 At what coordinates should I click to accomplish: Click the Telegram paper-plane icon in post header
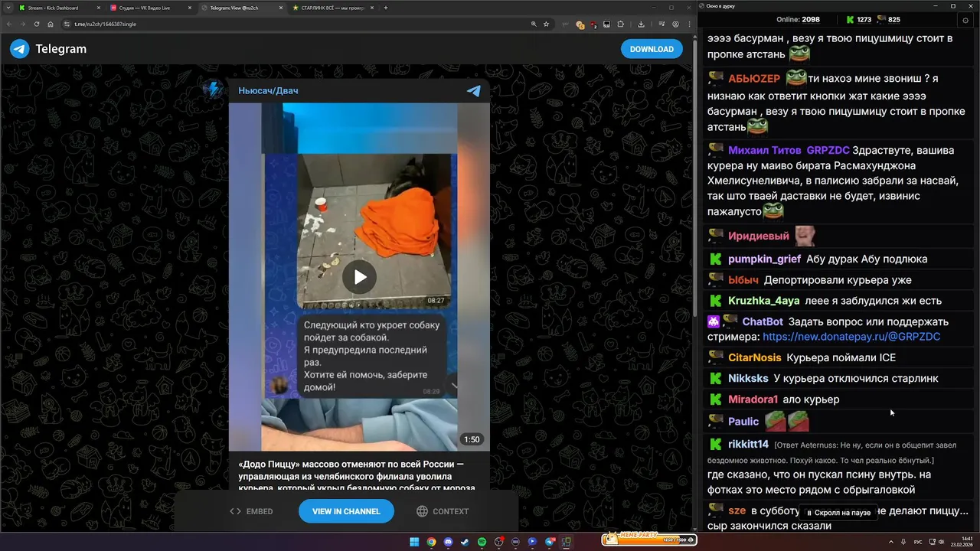coord(474,90)
